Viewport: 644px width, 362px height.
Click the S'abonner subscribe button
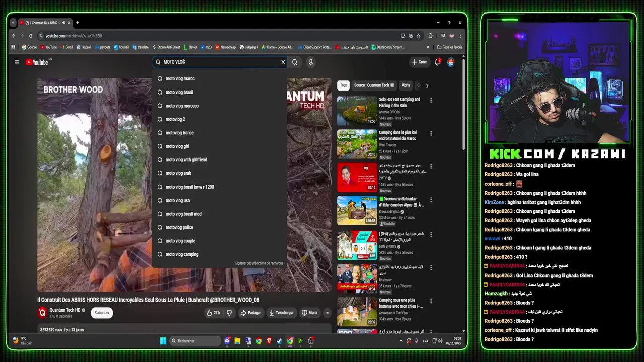102,313
